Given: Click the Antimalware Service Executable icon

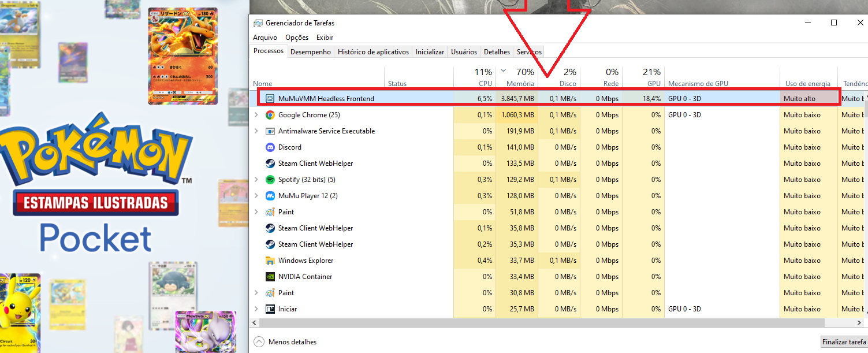Looking at the screenshot, I should click(270, 131).
